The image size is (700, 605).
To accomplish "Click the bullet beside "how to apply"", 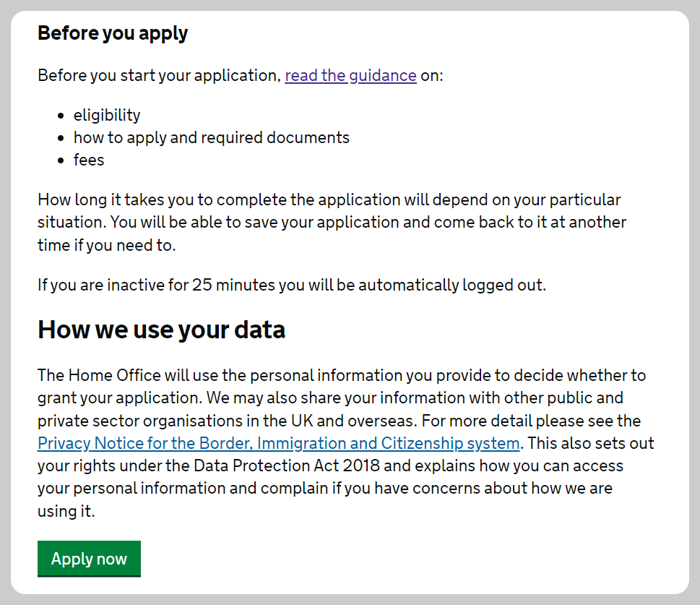I will click(61, 139).
